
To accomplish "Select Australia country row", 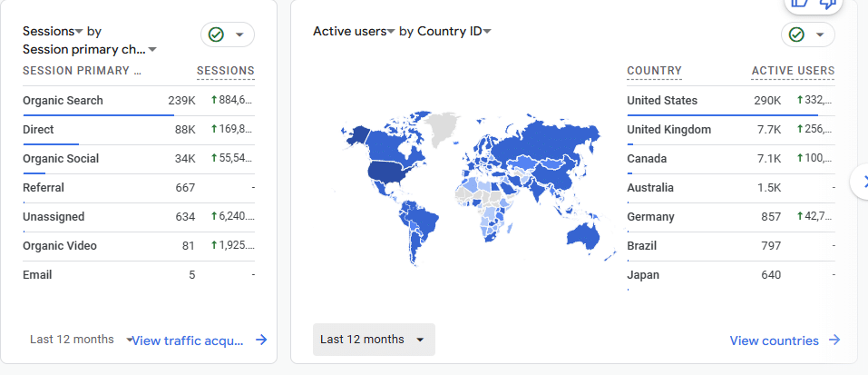I will 731,188.
